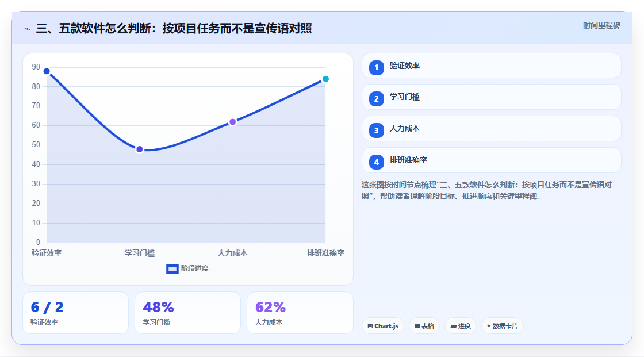Click the Chart.js tag
Screen dimensions: 644x357
pyautogui.click(x=383, y=326)
